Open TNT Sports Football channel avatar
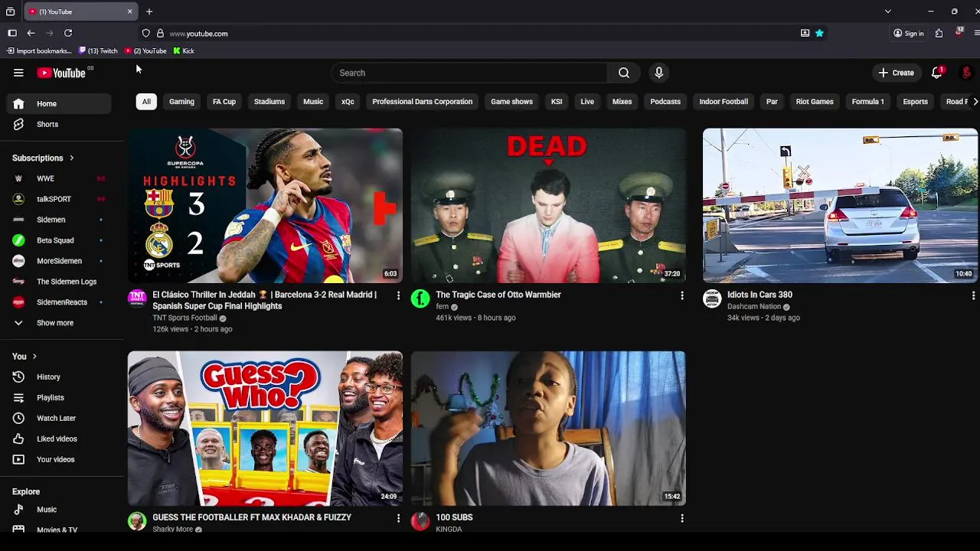Viewport: 980px width, 551px height. click(137, 298)
